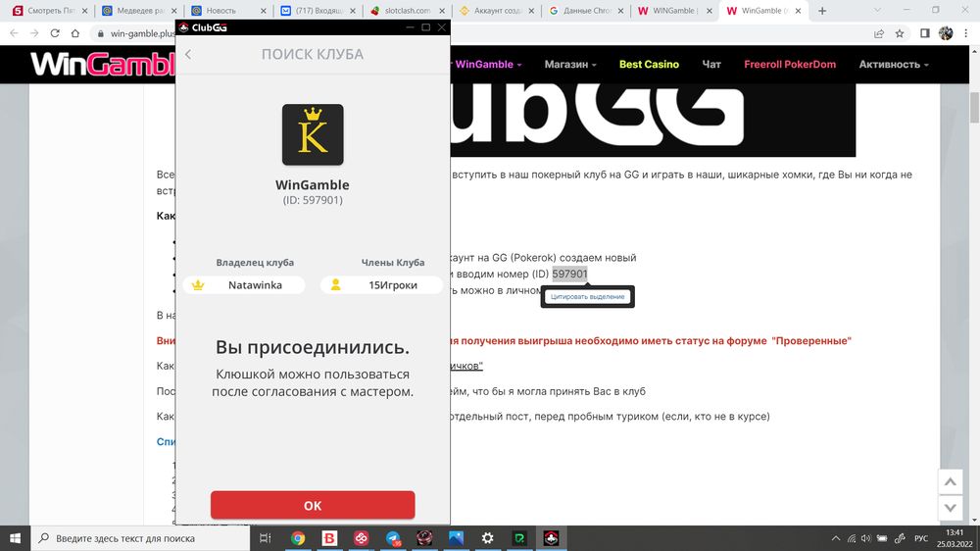Open the Best Casino link
Viewport: 980px width, 551px height.
tap(649, 65)
